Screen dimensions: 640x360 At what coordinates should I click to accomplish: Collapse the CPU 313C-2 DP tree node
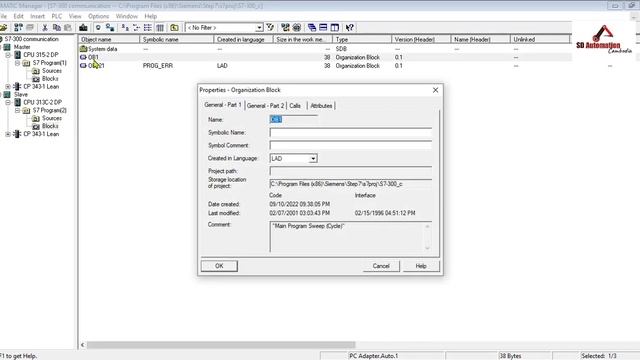point(8,102)
